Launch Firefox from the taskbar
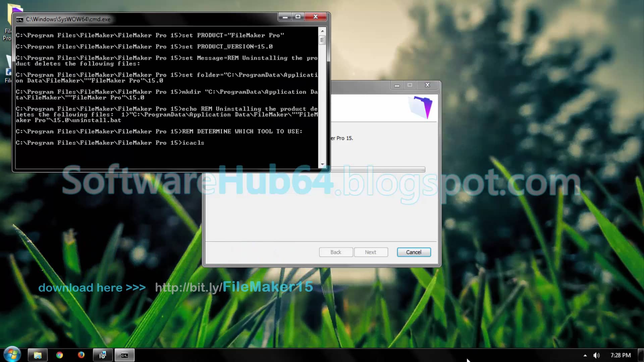Screen dimensions: 644x362 [x=81, y=355]
